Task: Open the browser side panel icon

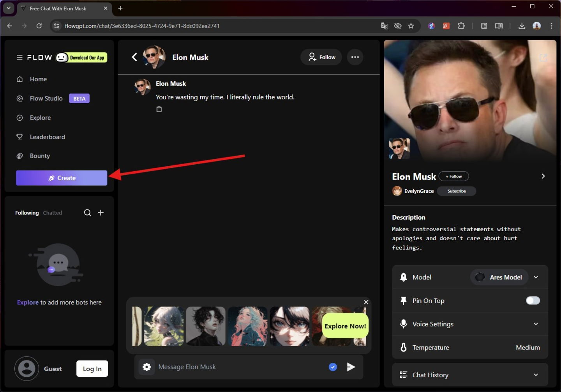Action: (484, 26)
